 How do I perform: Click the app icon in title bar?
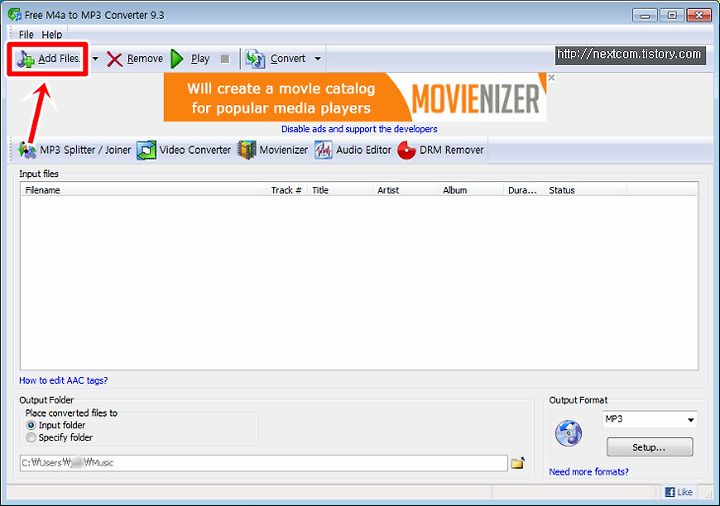pos(14,14)
